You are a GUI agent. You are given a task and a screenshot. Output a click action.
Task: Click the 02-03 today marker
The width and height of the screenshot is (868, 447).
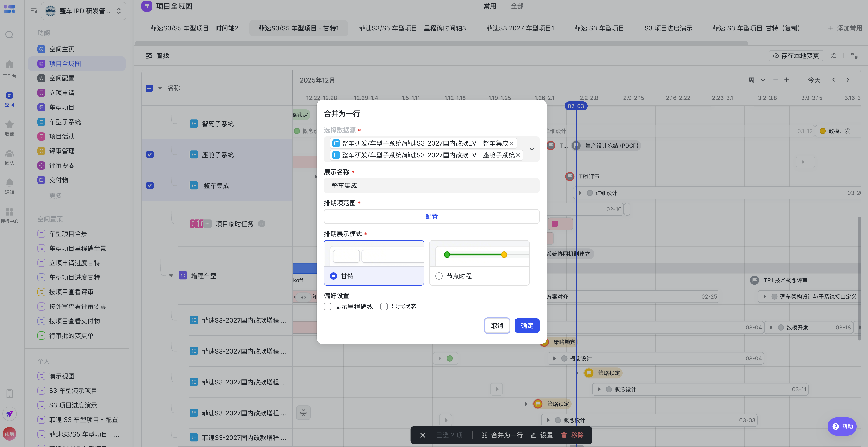(576, 106)
